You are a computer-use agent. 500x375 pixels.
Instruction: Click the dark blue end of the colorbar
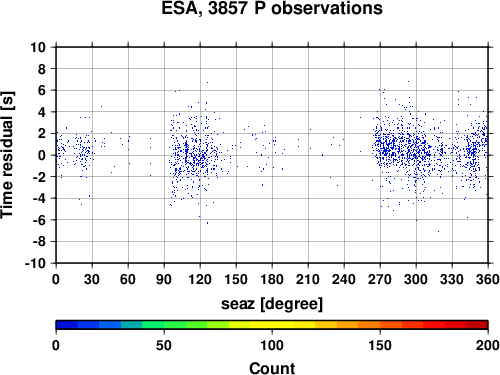point(67,325)
